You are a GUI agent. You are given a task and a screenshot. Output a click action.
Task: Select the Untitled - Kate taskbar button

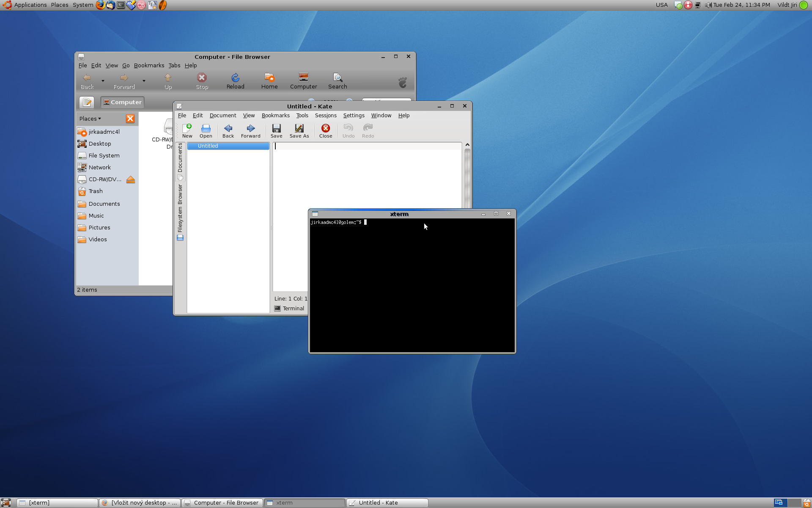[x=387, y=503]
